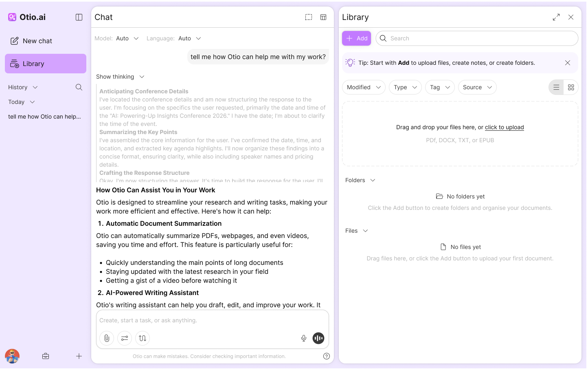Open the Model Auto dropdown
588x370 pixels.
pos(127,38)
